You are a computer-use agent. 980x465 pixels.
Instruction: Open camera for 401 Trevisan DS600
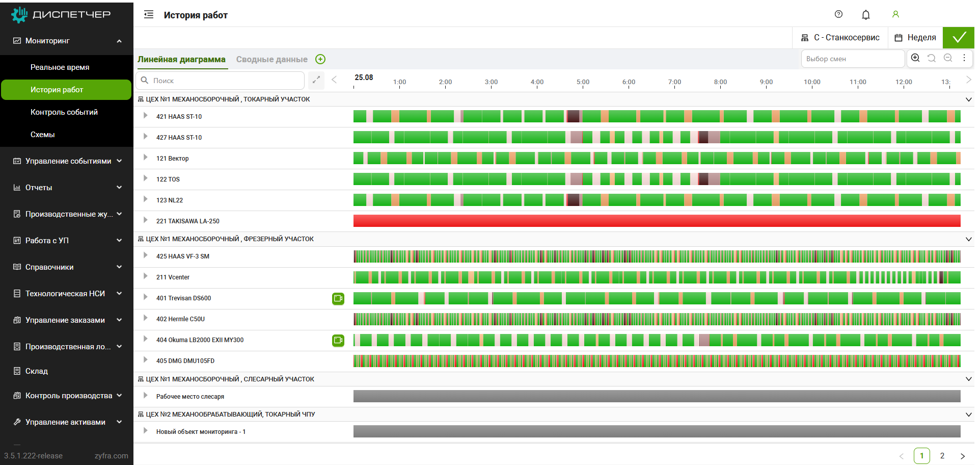tap(338, 298)
